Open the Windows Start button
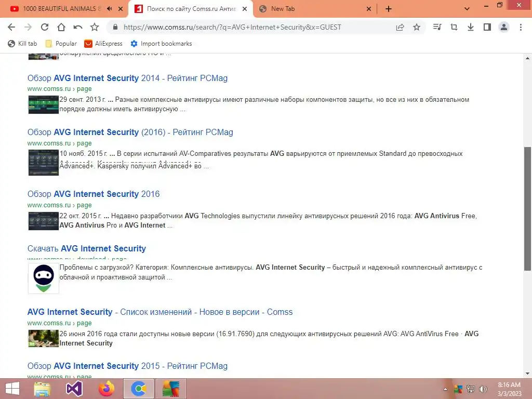 [12, 389]
